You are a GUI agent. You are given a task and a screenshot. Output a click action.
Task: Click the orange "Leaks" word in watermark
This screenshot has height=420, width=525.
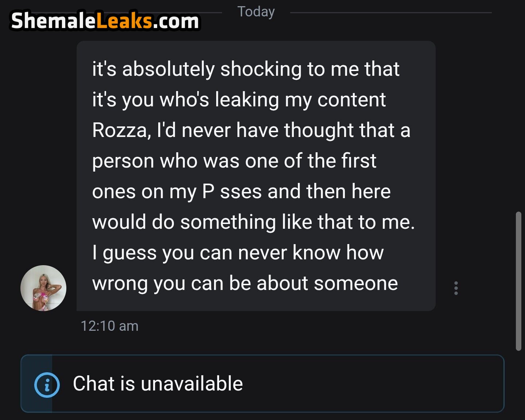pos(124,21)
